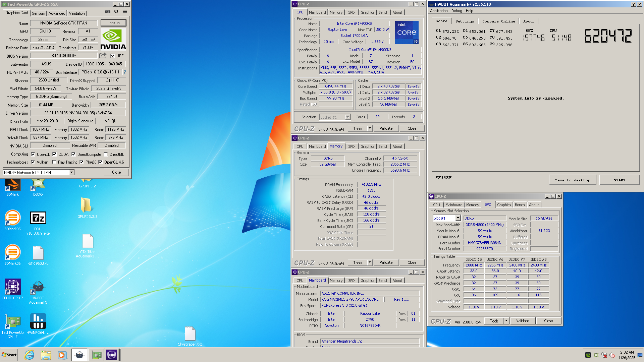This screenshot has height=362, width=644.
Task: Toggle the UEFI checkbox in GPU-Z
Action: click(x=112, y=56)
